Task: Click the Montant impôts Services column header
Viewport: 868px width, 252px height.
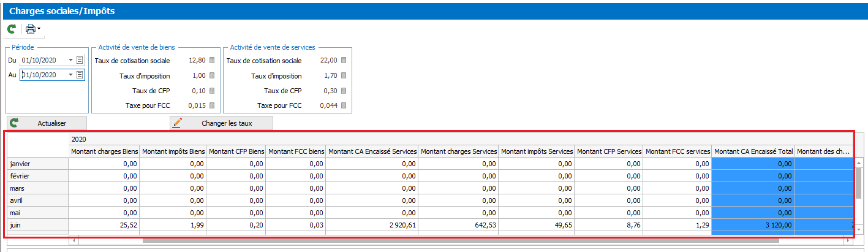Action: (x=537, y=151)
